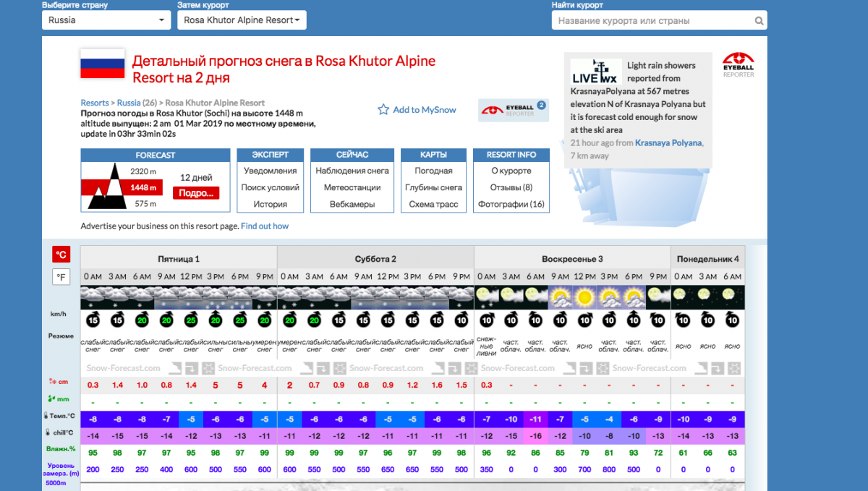This screenshot has width=868, height=491.
Task: Click the Krasnaya Polyana link
Action: pyautogui.click(x=668, y=143)
